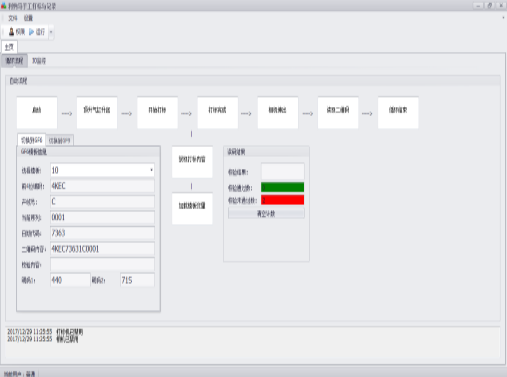507x377 pixels.
Task: Click the field containing 715
Action: (137, 280)
